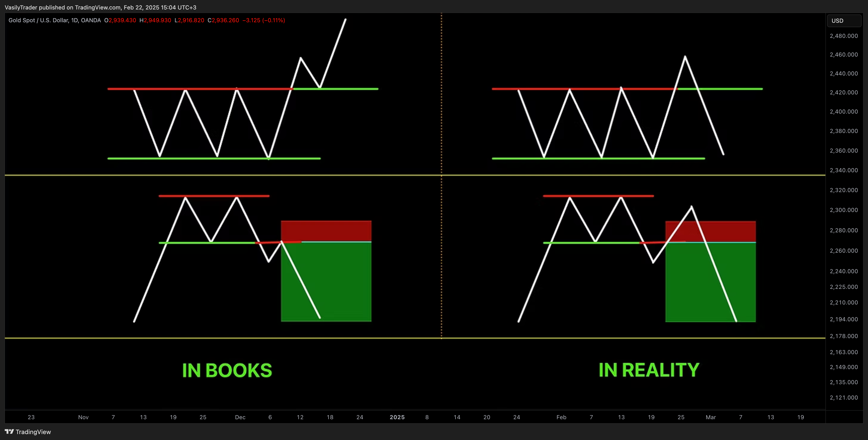
Task: Click price label 2,178.000 on the axis
Action: coord(844,336)
